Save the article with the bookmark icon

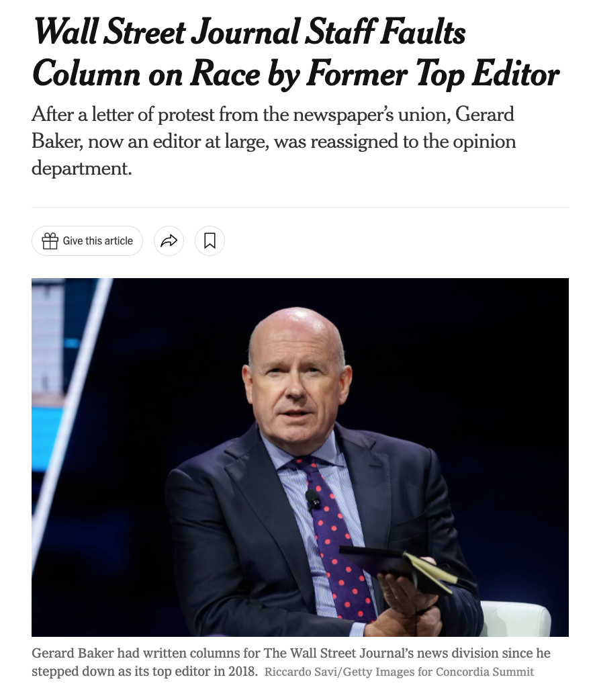click(x=210, y=241)
